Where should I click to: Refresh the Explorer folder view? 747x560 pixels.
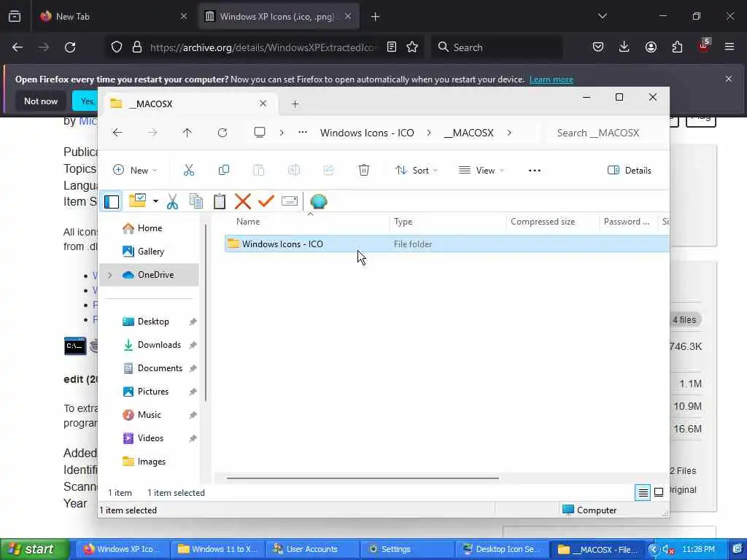[222, 133]
